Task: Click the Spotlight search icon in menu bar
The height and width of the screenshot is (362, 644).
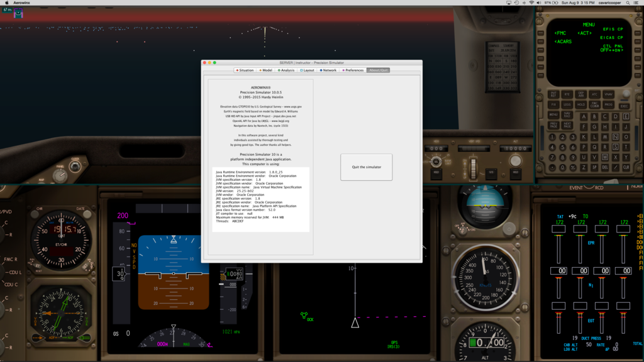Action: point(628,3)
